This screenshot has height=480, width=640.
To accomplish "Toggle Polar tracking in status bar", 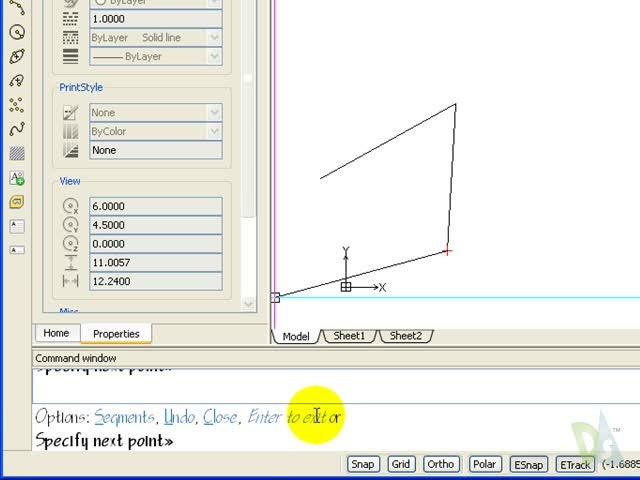I will tap(484, 464).
